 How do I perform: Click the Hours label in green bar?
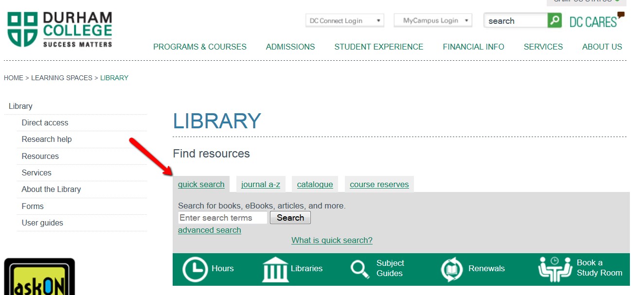tap(223, 268)
